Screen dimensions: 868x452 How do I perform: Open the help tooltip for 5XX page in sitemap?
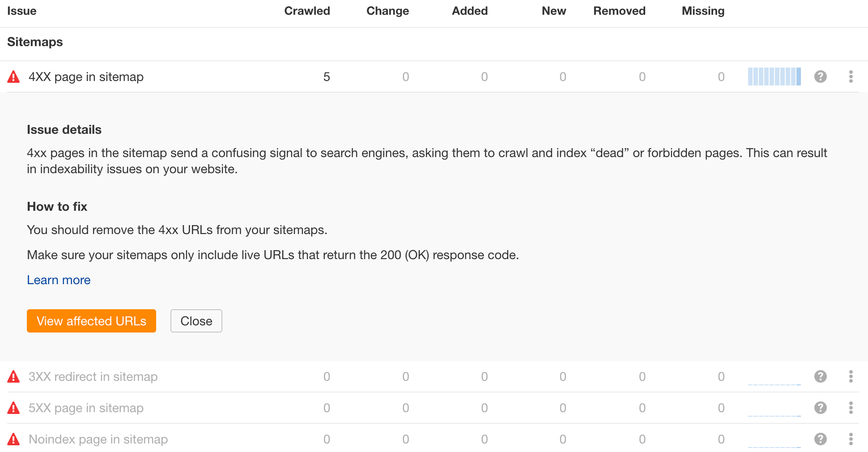(820, 408)
